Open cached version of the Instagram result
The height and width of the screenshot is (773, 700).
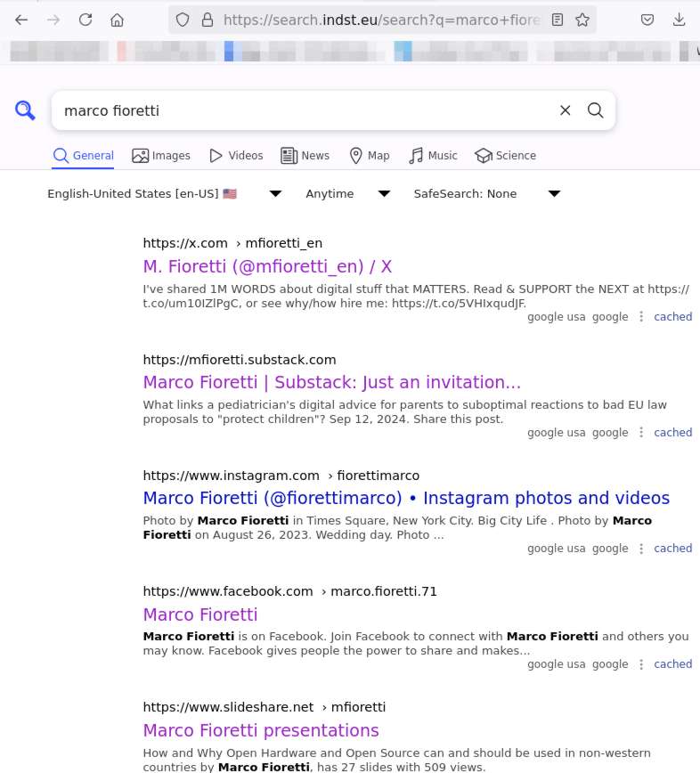673,549
